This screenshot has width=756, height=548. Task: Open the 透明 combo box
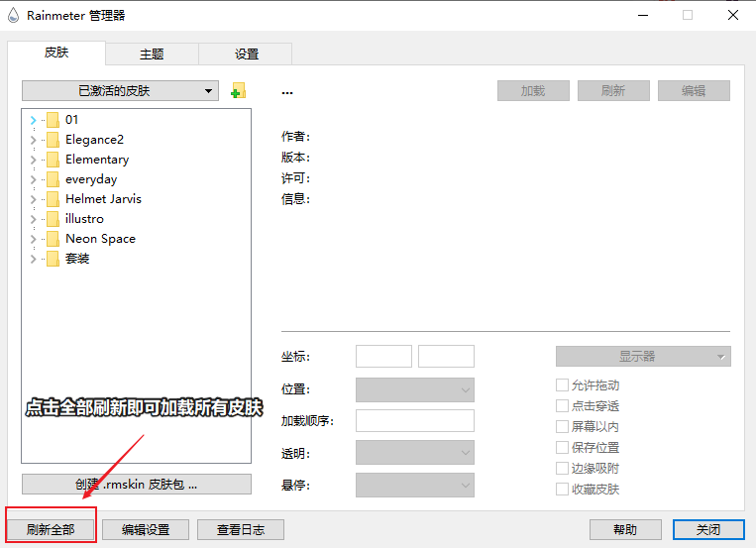click(x=415, y=453)
